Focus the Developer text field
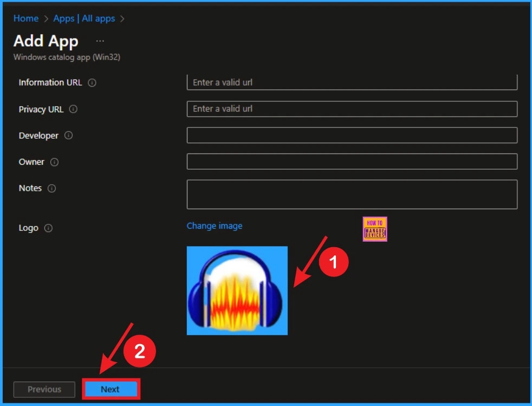 click(352, 135)
